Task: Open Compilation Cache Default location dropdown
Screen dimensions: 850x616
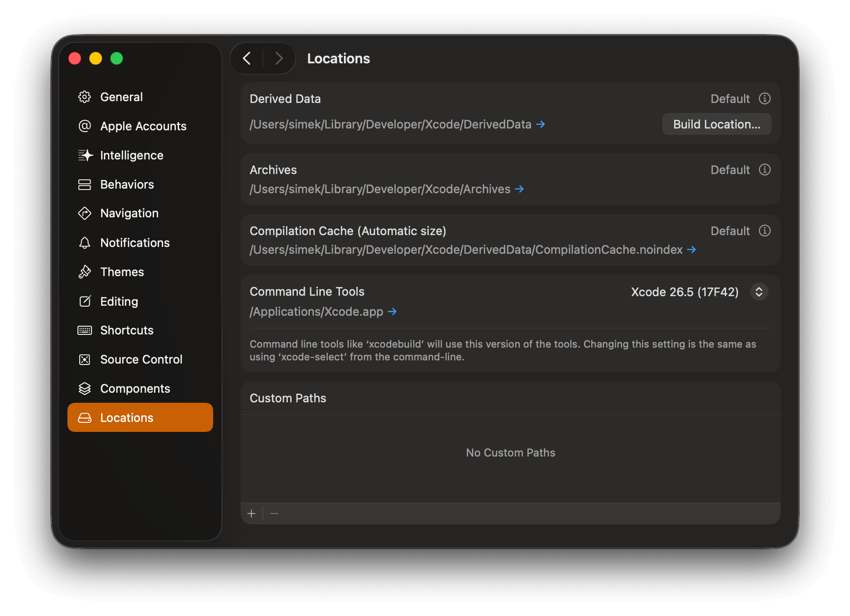Action: tap(730, 231)
